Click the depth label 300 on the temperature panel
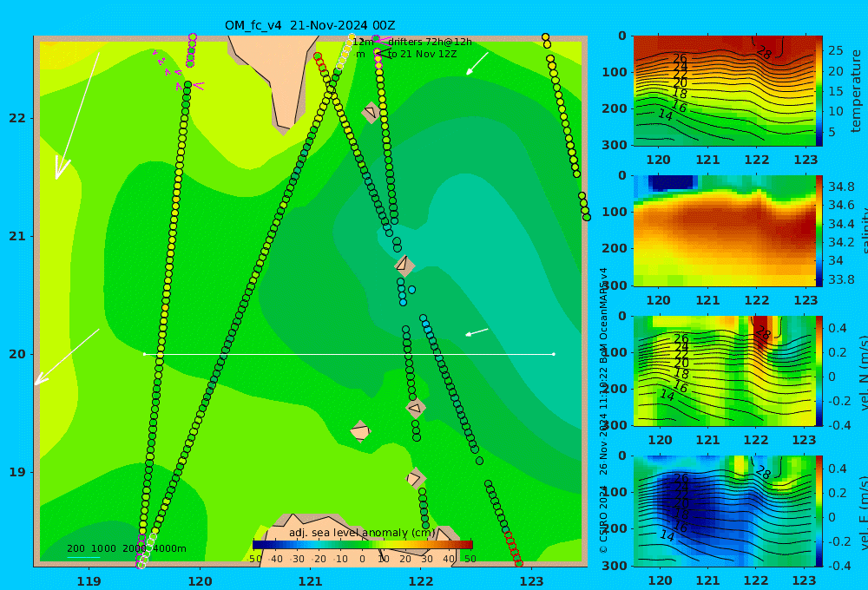This screenshot has width=868, height=590. [x=615, y=145]
